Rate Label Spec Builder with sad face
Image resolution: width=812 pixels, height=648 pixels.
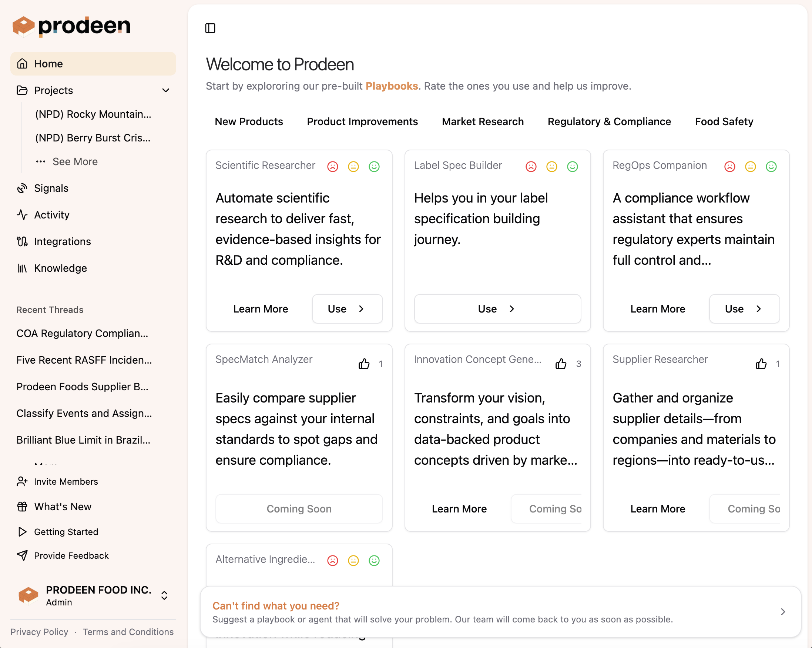coord(531,167)
